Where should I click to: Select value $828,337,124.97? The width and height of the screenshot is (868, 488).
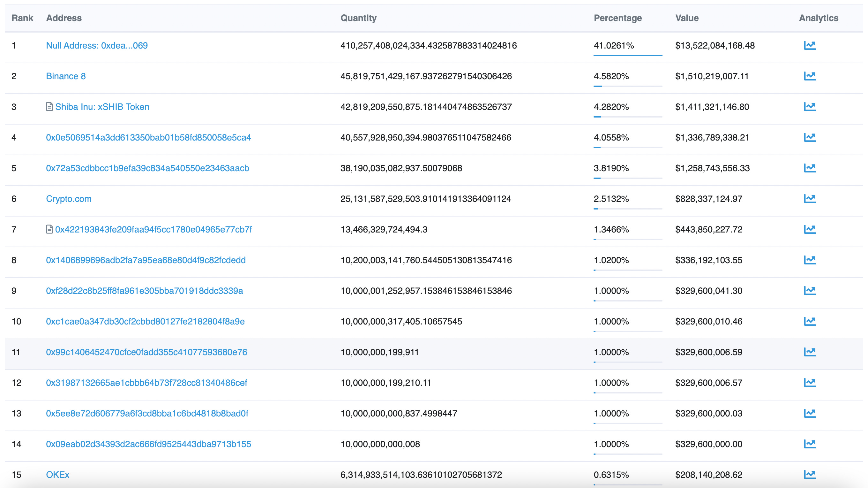pos(709,199)
